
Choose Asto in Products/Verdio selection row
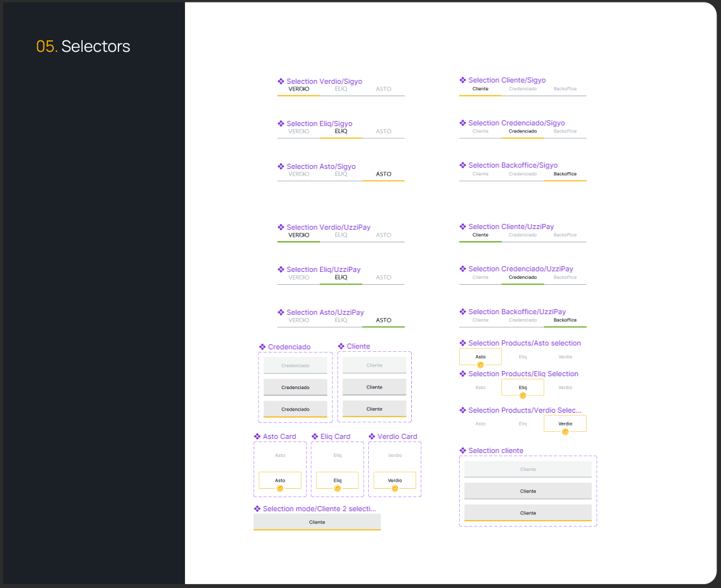point(480,424)
